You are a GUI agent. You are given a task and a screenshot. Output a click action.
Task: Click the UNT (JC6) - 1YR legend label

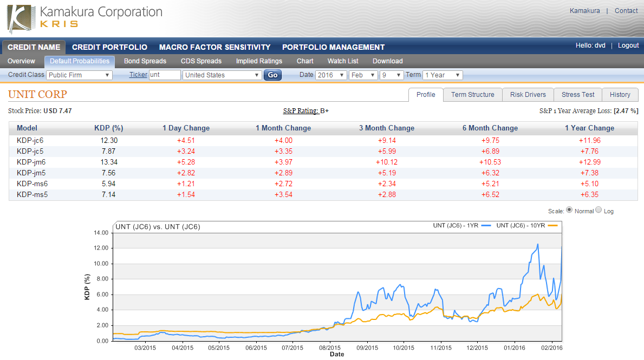[456, 226]
